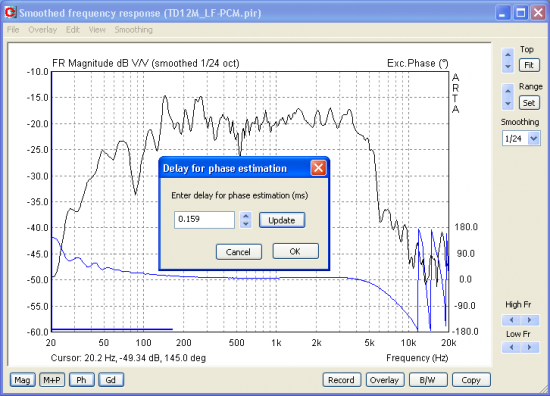Click the Record button
The width and height of the screenshot is (550, 396).
point(342,380)
